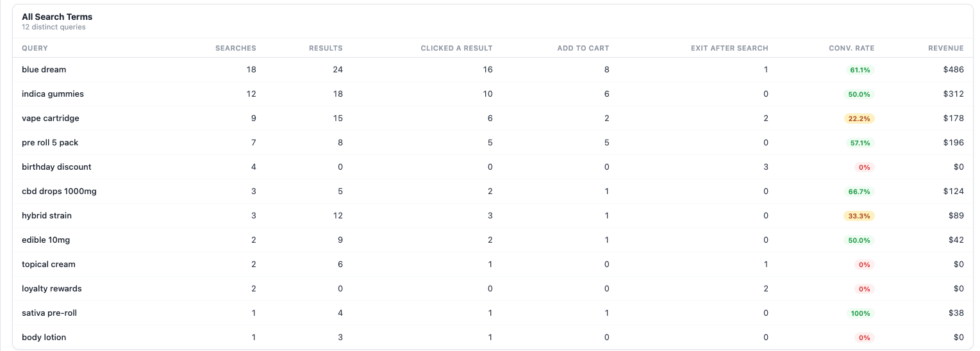The width and height of the screenshot is (980, 351).
Task: Click loyalty rewards 0% conversion badge
Action: click(x=865, y=289)
